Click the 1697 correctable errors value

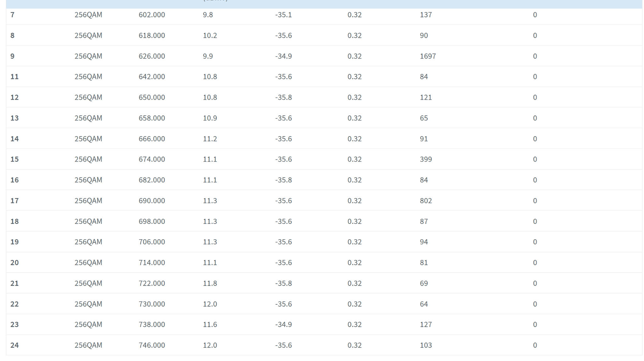point(428,56)
